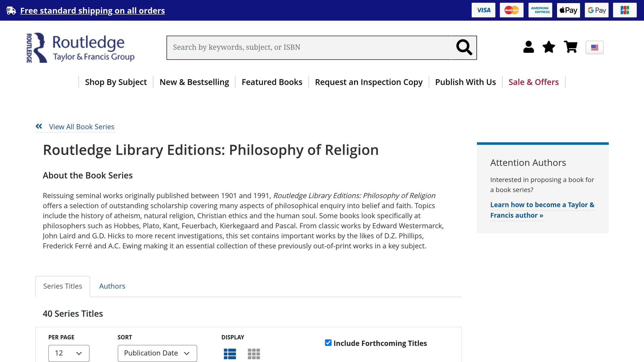Open the wishlist star icon
The image size is (644, 362).
click(549, 47)
